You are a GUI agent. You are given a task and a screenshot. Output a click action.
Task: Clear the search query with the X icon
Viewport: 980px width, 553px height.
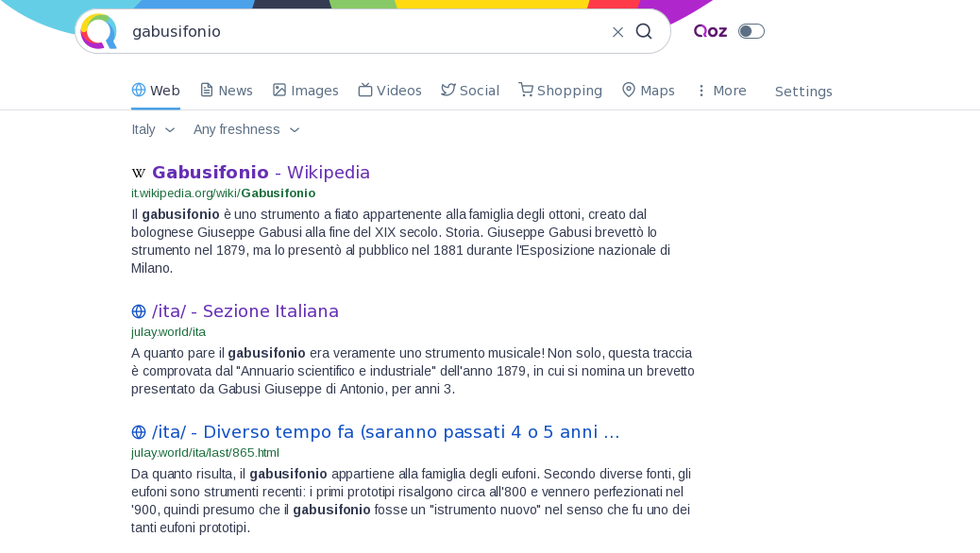tap(617, 32)
